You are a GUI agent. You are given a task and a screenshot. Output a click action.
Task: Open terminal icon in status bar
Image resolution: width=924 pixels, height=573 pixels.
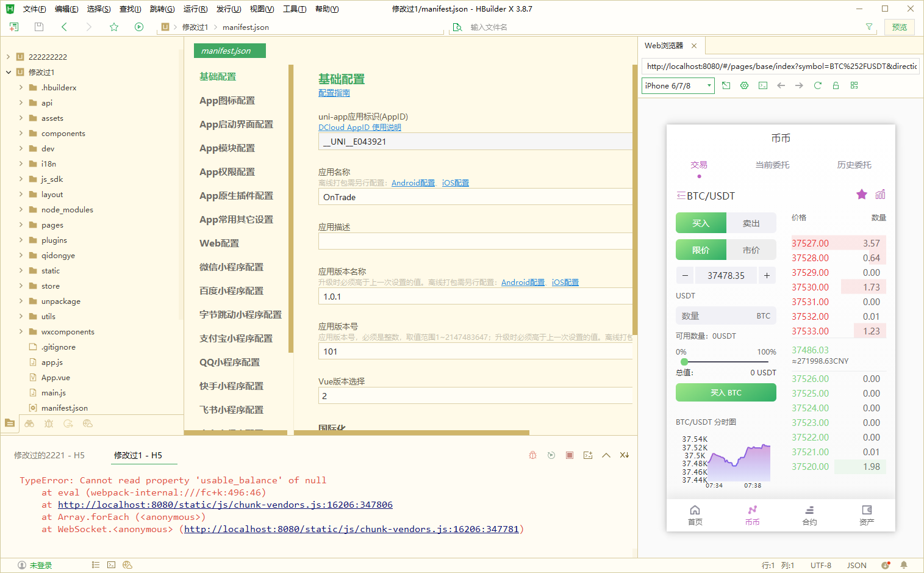tap(111, 565)
